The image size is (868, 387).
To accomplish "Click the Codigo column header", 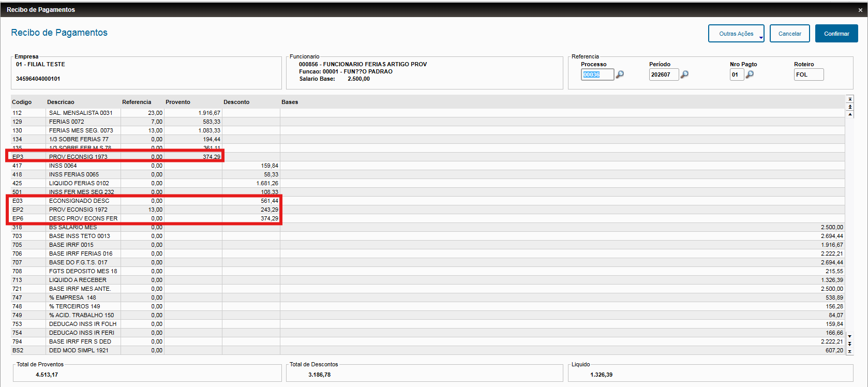I will [x=22, y=102].
